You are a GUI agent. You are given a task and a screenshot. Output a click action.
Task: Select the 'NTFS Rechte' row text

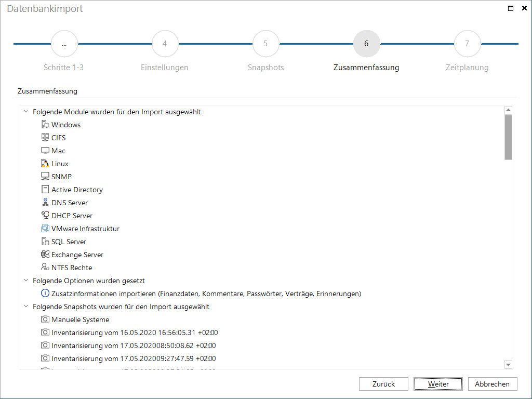tap(72, 268)
